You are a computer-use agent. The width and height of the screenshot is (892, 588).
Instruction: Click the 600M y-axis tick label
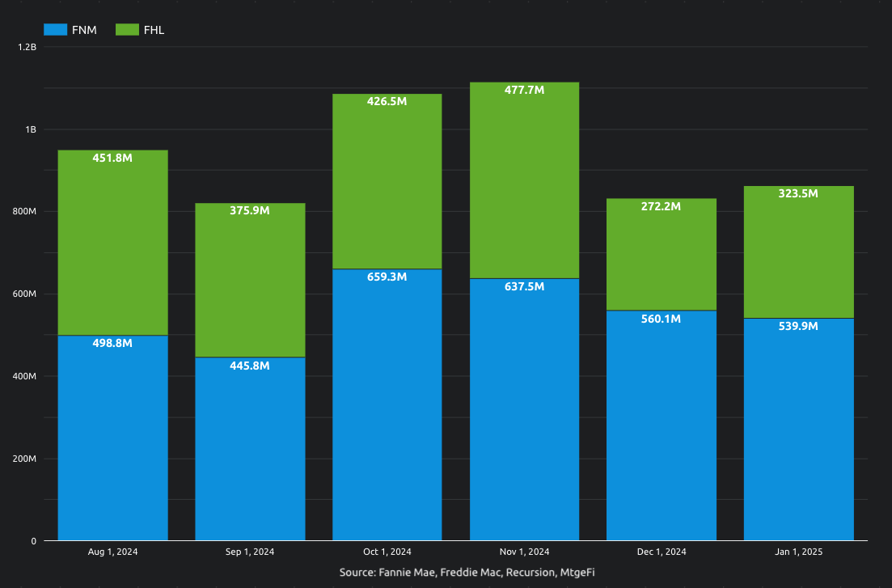coord(24,294)
